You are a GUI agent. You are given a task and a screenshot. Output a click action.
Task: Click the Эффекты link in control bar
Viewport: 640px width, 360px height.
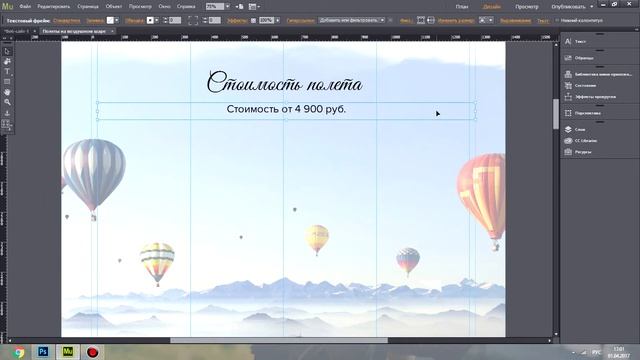coord(237,20)
